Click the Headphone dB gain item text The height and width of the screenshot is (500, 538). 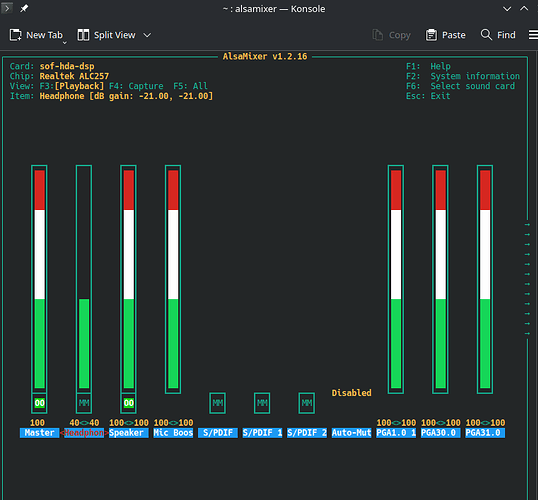126,96
